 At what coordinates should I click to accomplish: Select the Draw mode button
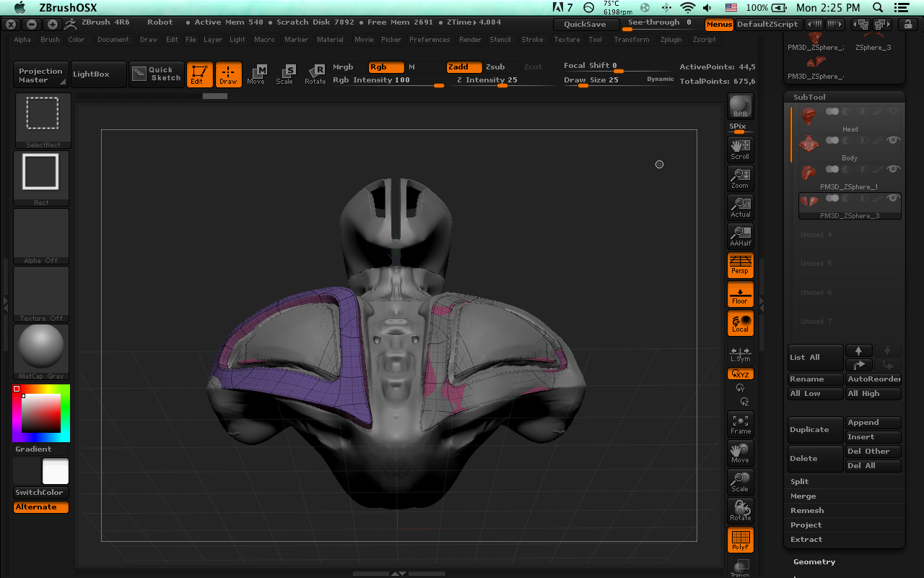coord(228,74)
